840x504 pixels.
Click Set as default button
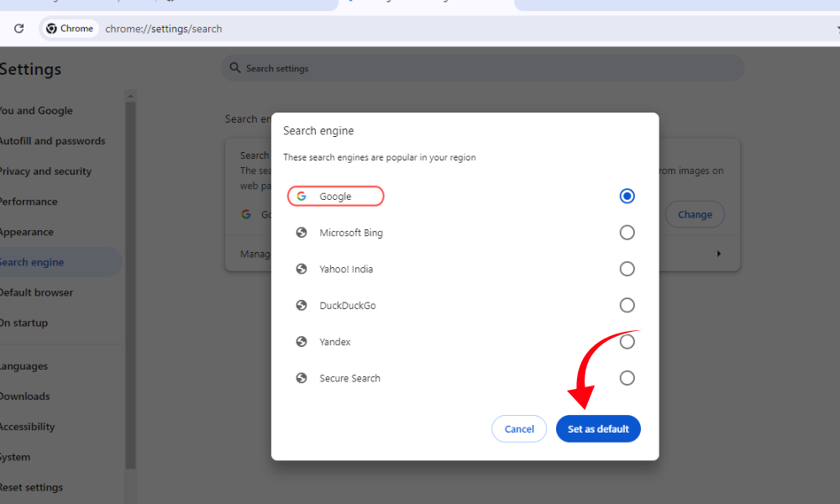coord(598,428)
